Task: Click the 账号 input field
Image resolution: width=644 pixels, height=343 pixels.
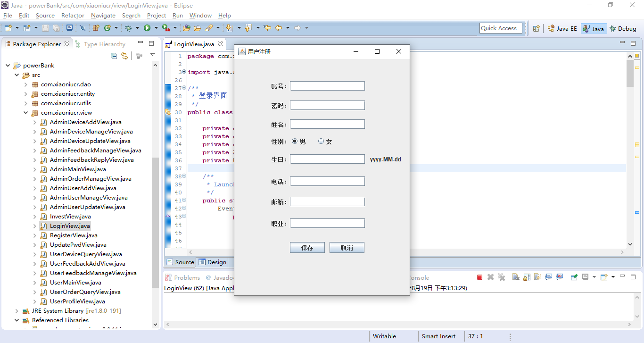Action: pos(327,86)
